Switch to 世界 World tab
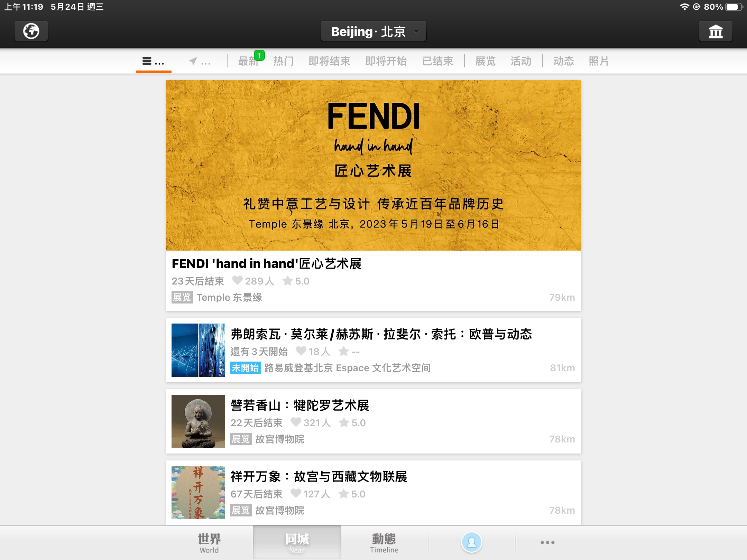Screen dimensions: 747x560 click(x=209, y=542)
